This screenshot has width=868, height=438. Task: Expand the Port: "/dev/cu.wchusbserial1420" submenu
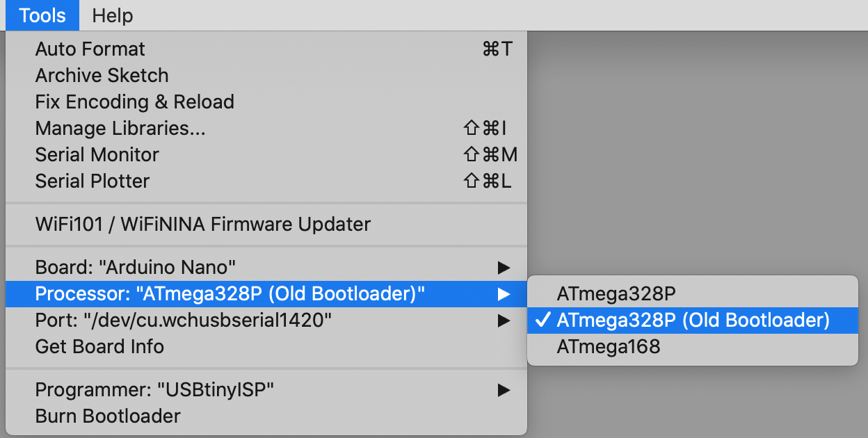[266, 321]
